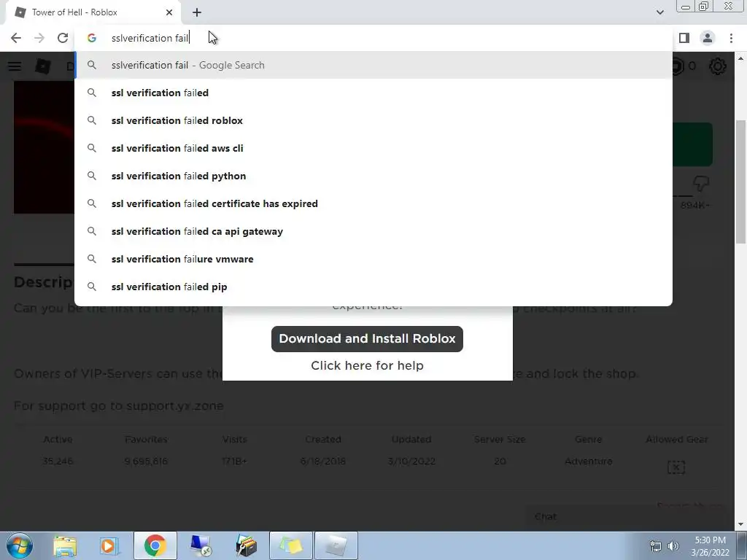
Task: Click the Robux coin icon
Action: (x=678, y=66)
